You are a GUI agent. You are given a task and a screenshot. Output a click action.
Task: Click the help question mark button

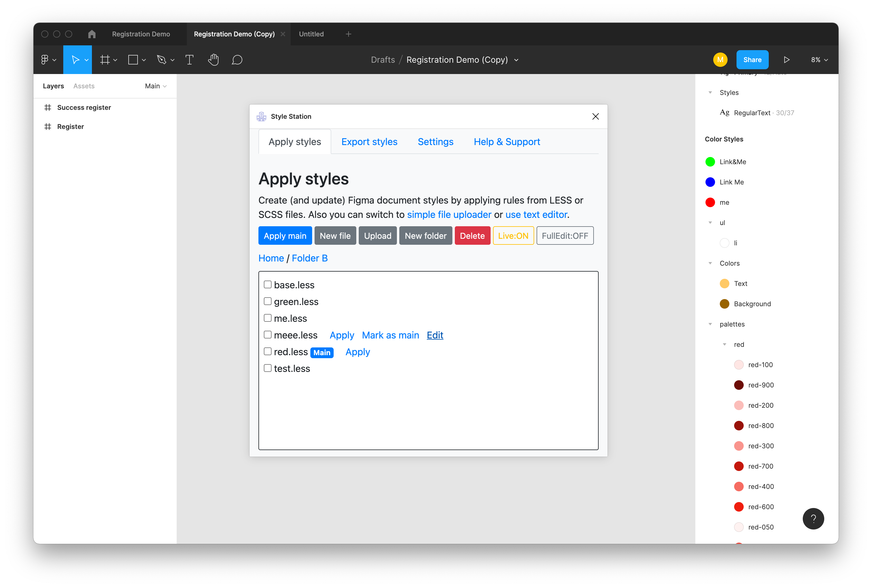(813, 519)
